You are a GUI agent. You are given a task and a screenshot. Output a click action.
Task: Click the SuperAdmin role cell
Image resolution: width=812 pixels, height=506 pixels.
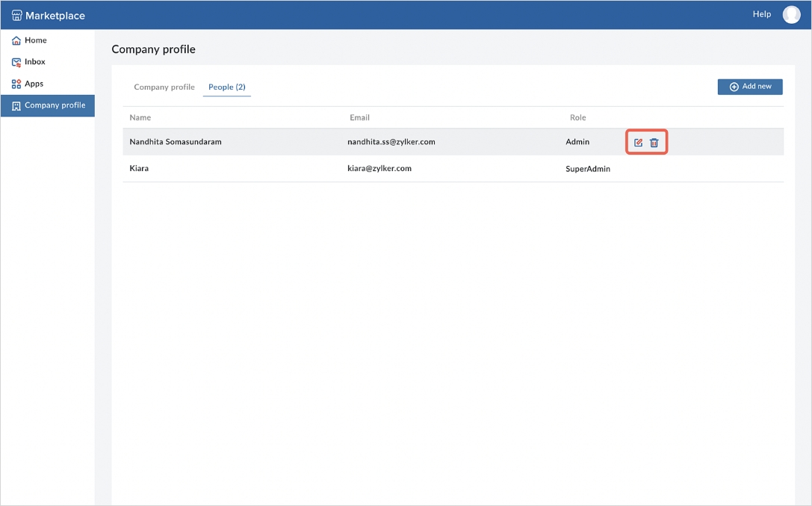coord(588,169)
